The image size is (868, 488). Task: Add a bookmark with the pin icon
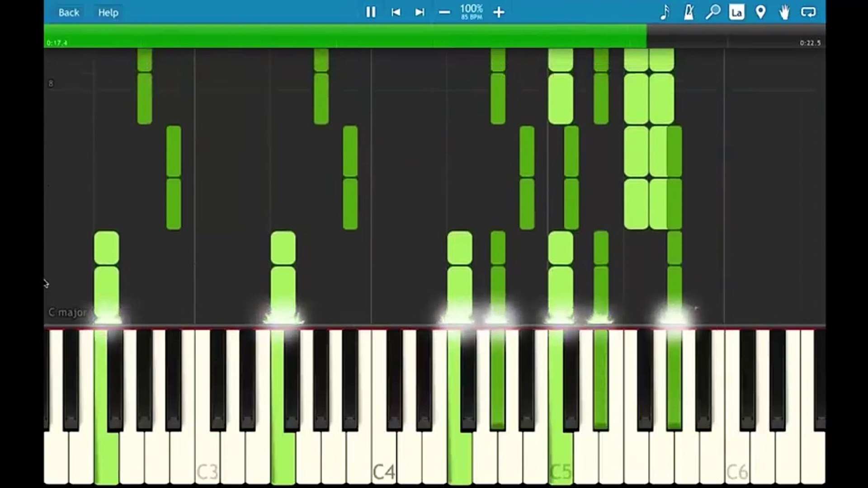(760, 12)
